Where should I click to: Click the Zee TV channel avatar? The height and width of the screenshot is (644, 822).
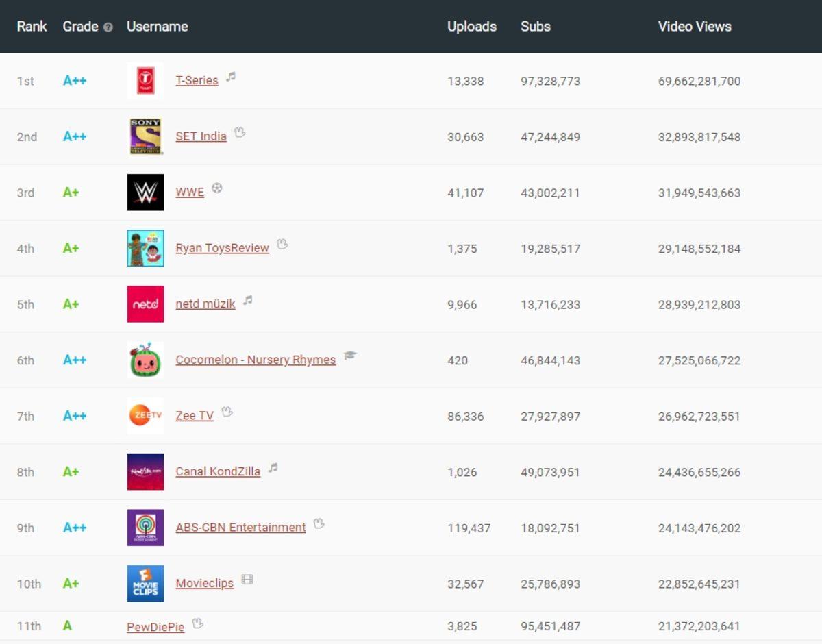[x=145, y=416]
